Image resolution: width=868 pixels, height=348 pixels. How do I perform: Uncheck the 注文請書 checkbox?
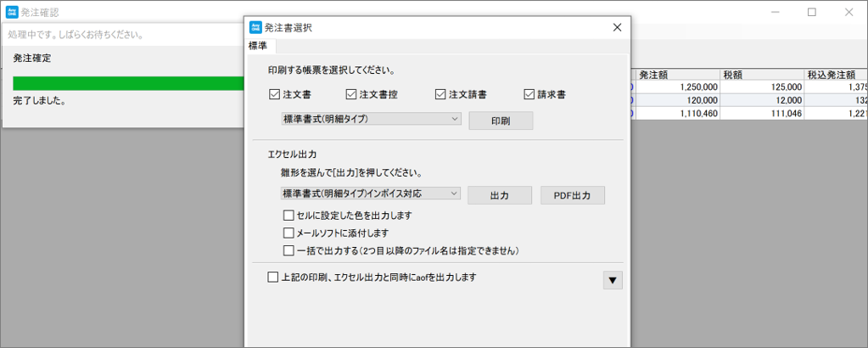click(440, 94)
